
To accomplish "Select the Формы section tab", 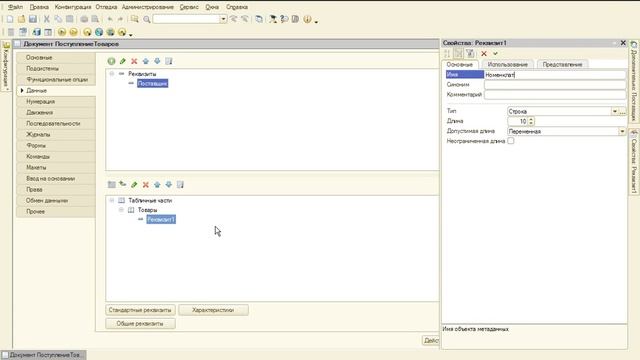I will (x=56, y=146).
